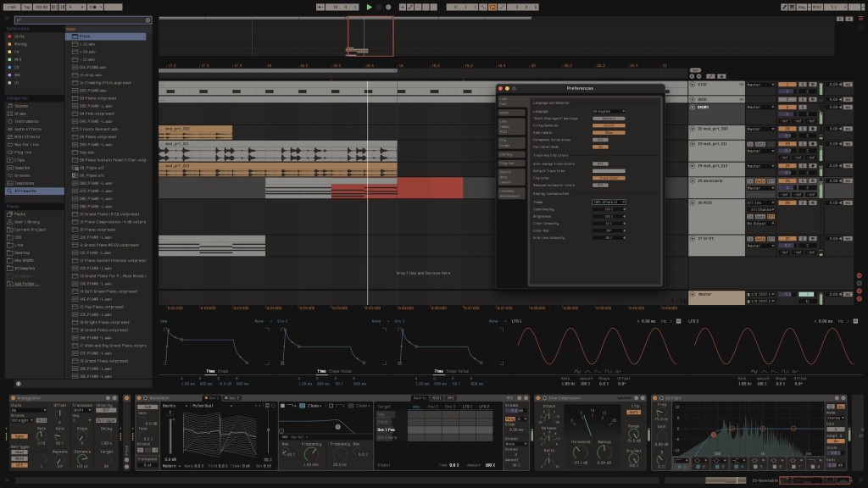868x488 pixels.
Task: Click the Arrangement Record button
Action: tap(388, 7)
